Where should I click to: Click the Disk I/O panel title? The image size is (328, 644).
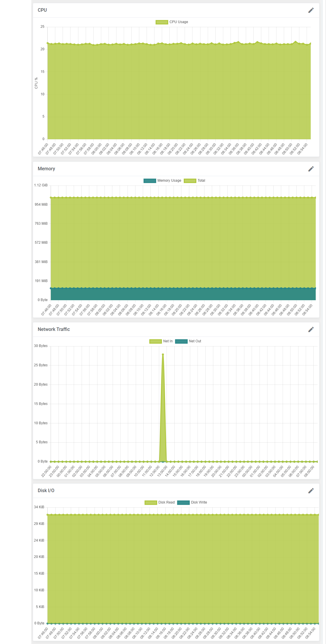point(46,490)
